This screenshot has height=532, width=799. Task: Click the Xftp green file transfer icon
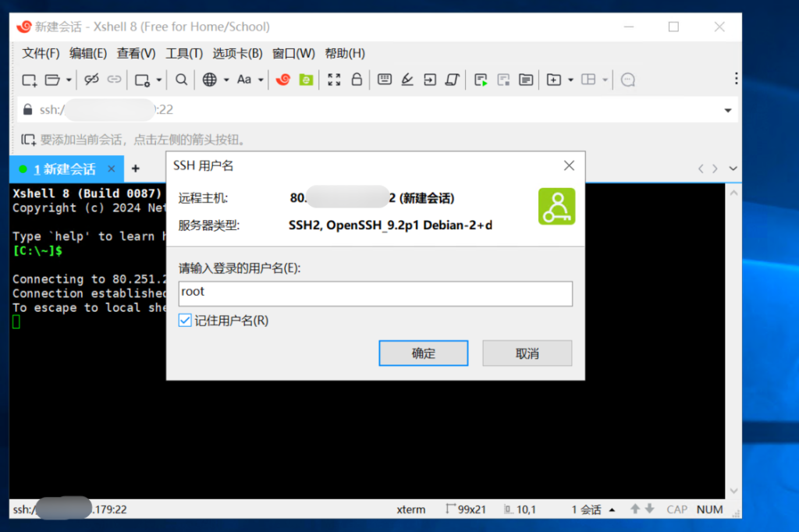pyautogui.click(x=306, y=80)
